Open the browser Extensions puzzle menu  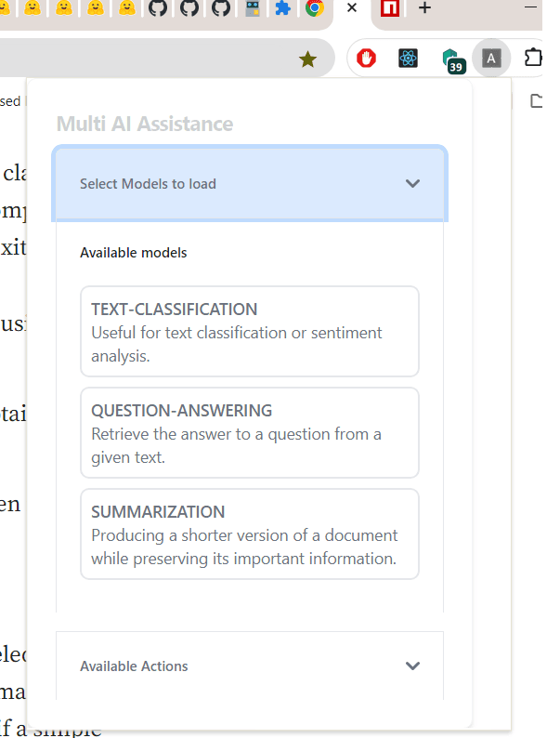pyautogui.click(x=533, y=58)
